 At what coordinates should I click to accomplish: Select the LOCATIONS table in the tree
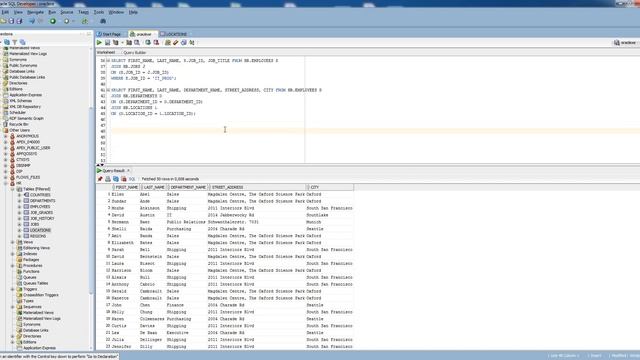(40, 230)
